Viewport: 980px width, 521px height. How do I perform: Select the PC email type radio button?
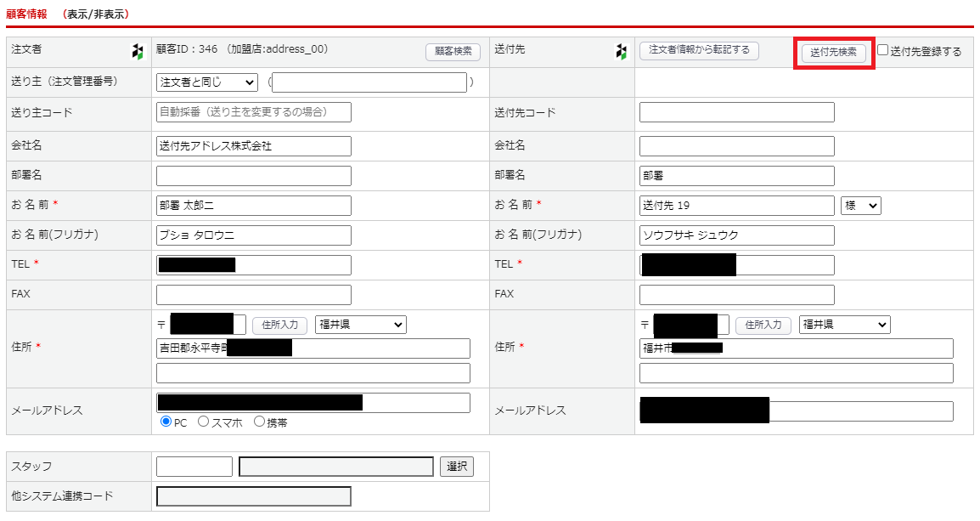pos(166,422)
